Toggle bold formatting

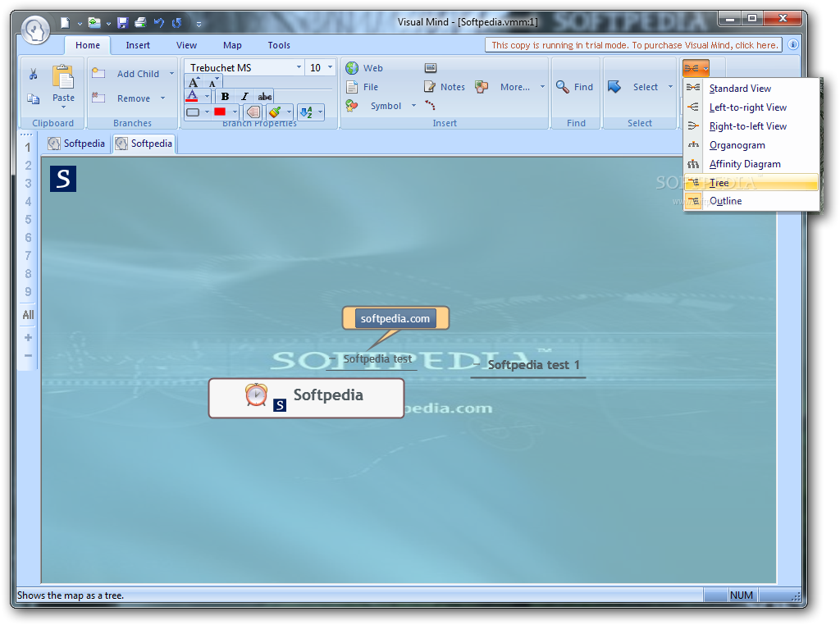(225, 97)
